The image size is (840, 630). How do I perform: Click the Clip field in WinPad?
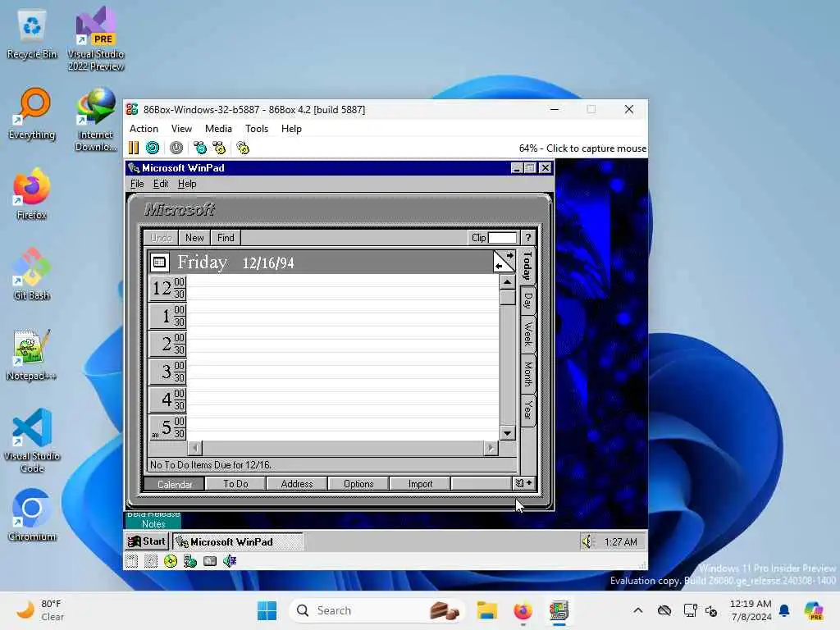point(502,238)
